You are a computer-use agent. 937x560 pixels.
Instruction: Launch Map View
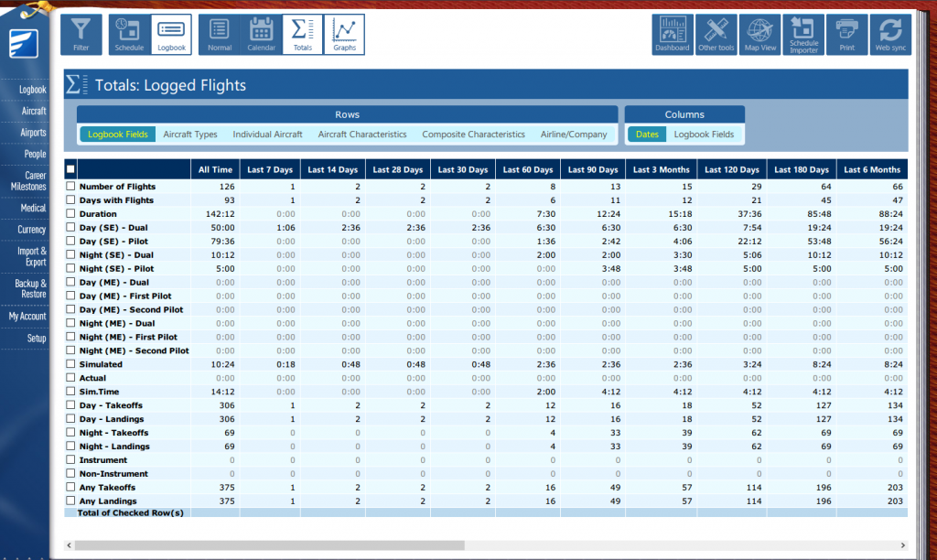[759, 34]
